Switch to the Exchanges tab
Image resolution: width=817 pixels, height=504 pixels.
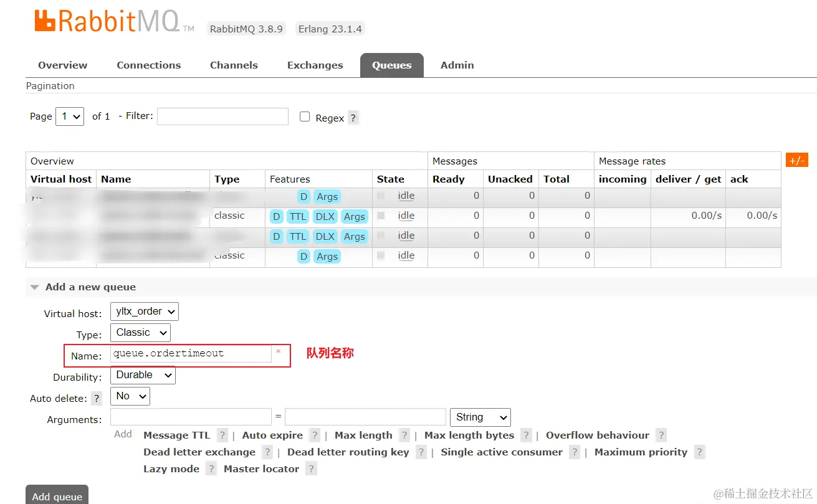[315, 65]
